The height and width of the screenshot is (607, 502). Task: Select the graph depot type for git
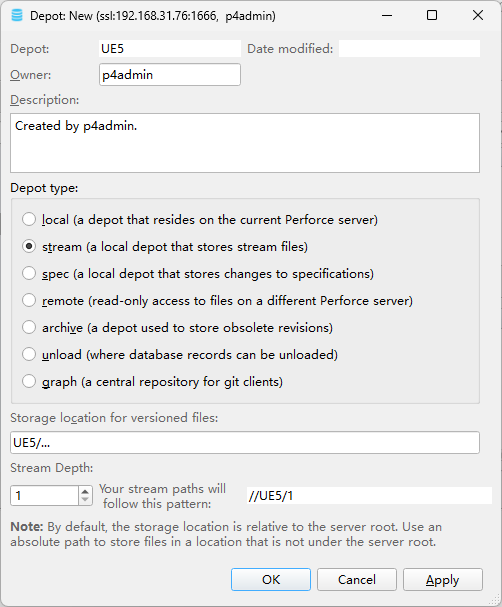click(x=29, y=381)
